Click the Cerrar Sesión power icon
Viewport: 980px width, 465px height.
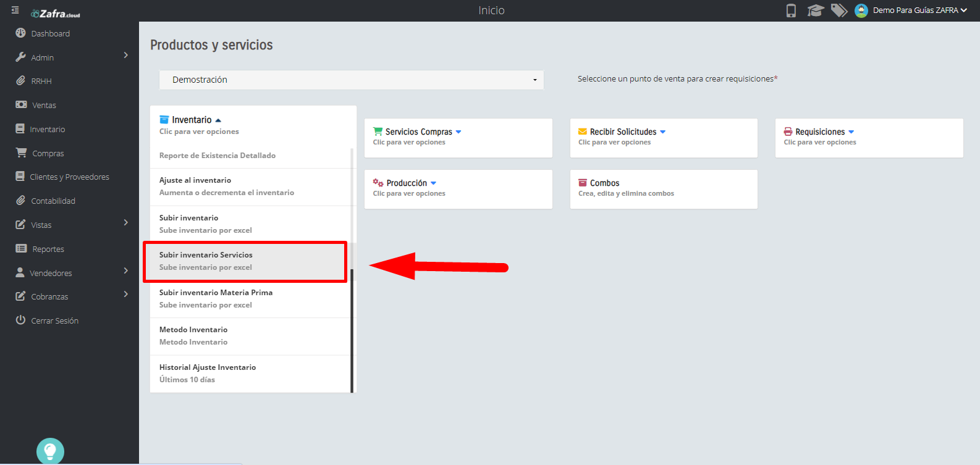tap(20, 320)
